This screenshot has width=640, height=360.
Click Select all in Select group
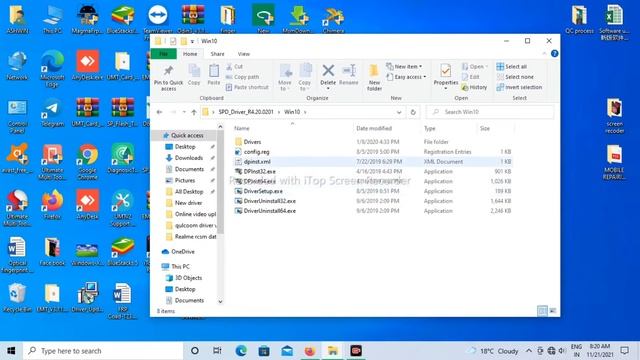pyautogui.click(x=512, y=67)
